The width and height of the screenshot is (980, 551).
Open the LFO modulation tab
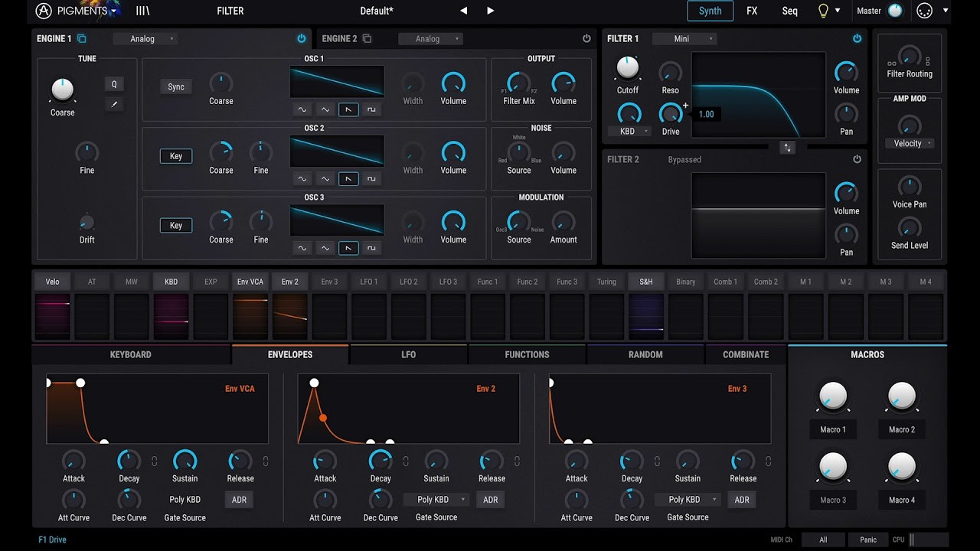point(409,354)
